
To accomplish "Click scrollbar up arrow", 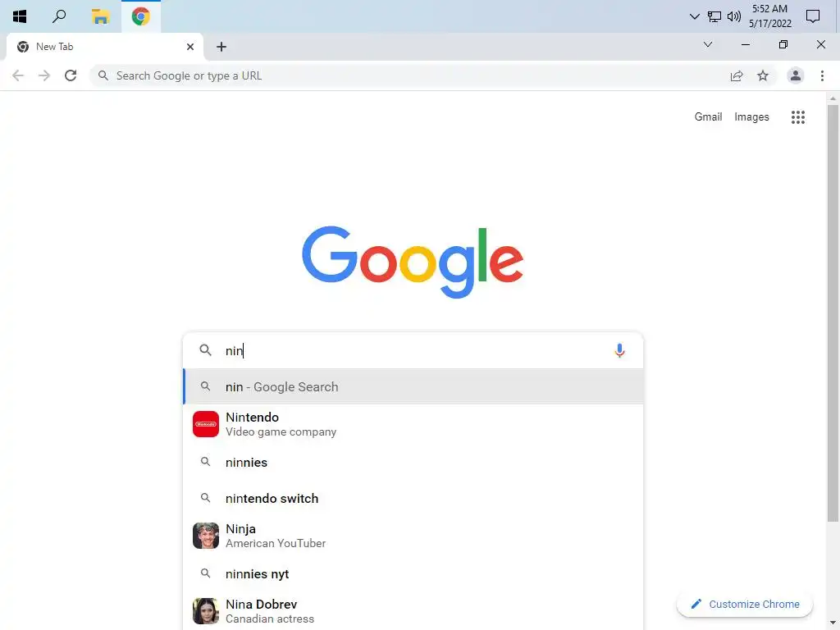I will point(833,98).
